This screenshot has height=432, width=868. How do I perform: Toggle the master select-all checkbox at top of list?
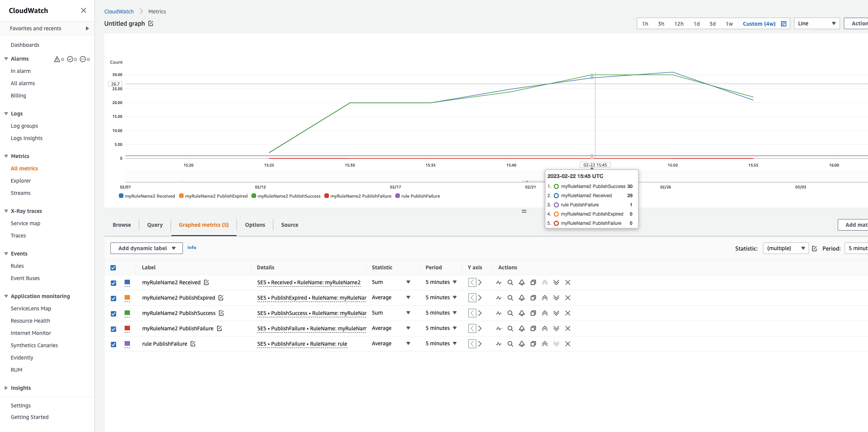(x=113, y=267)
